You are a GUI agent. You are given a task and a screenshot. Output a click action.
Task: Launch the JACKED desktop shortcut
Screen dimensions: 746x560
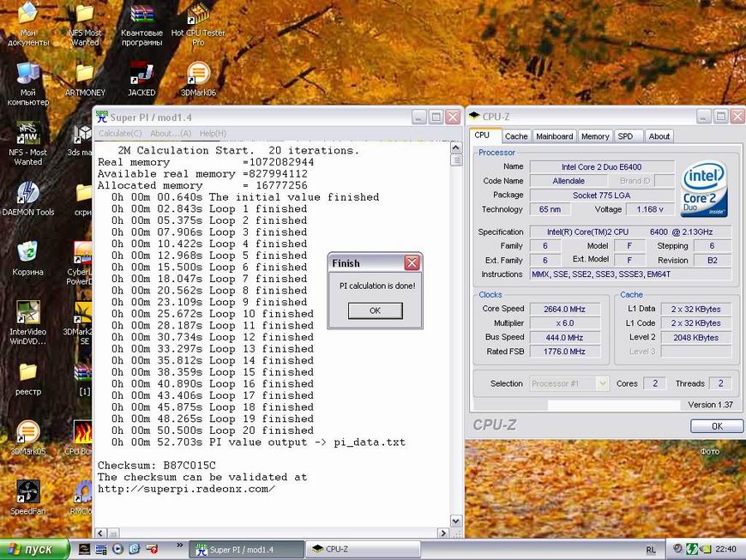141,75
